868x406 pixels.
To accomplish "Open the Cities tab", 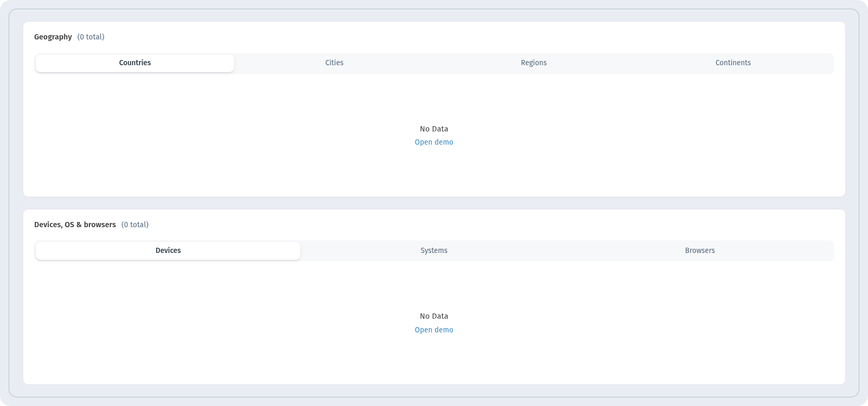I will pos(334,63).
